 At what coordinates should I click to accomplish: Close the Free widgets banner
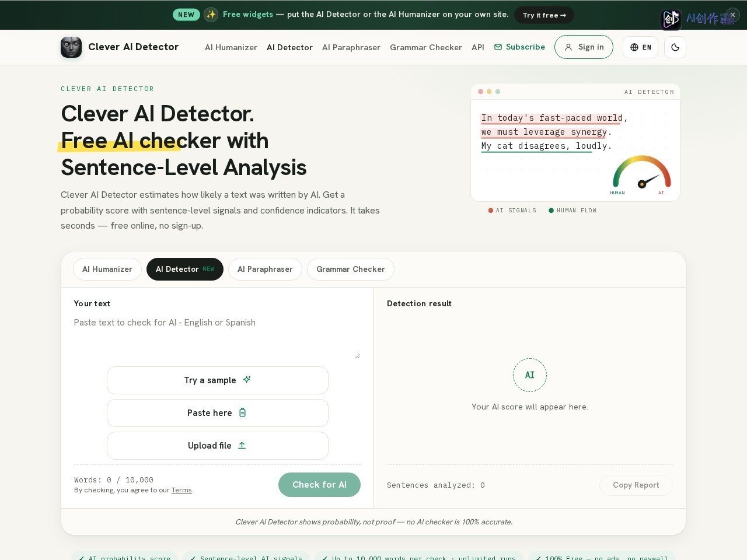point(732,15)
